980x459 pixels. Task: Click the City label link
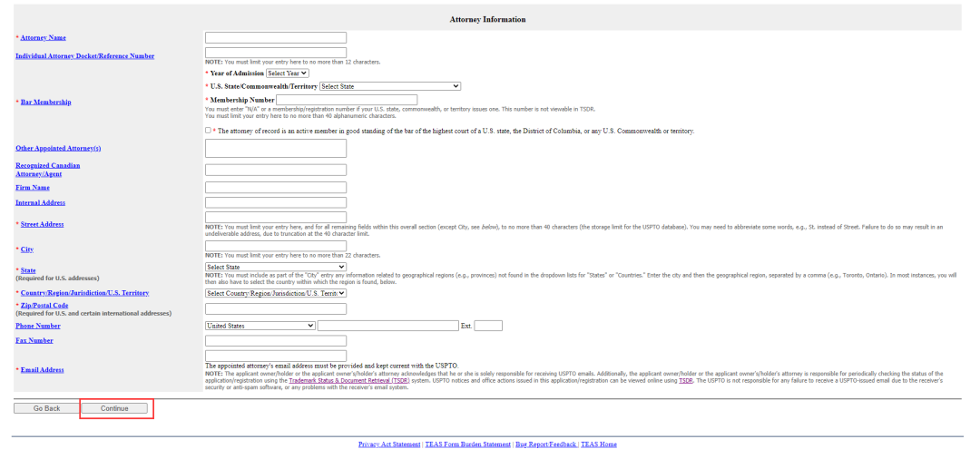tap(27, 249)
